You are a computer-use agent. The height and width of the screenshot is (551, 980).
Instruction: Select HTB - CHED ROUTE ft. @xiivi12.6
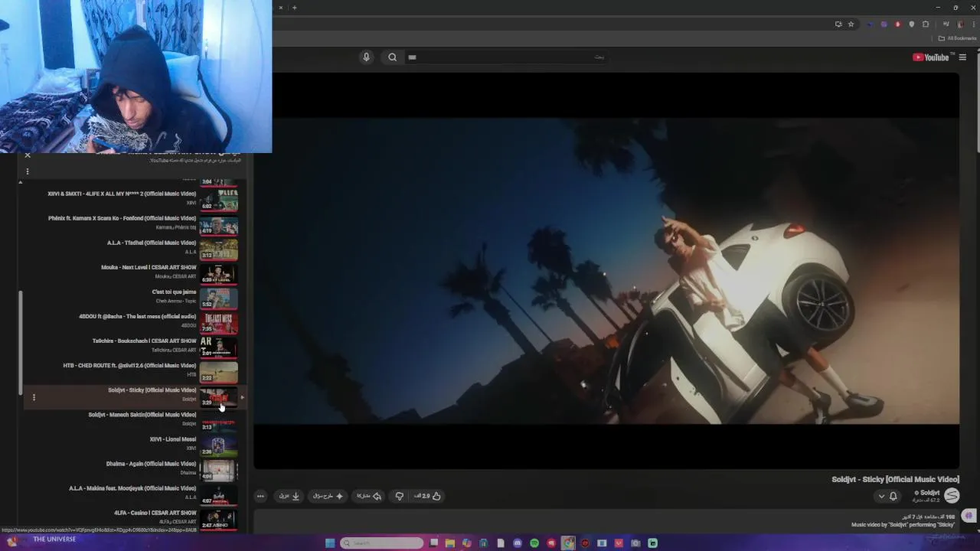coord(130,365)
